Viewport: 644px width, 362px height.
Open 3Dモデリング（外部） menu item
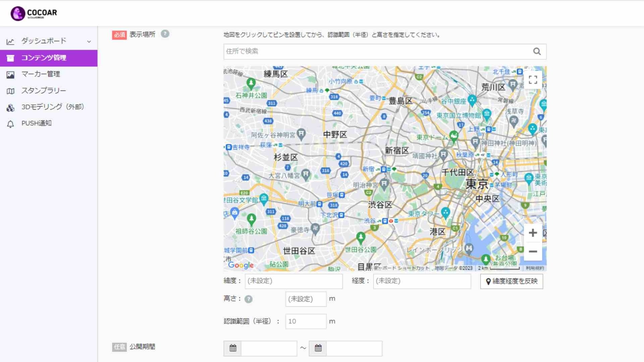point(52,107)
